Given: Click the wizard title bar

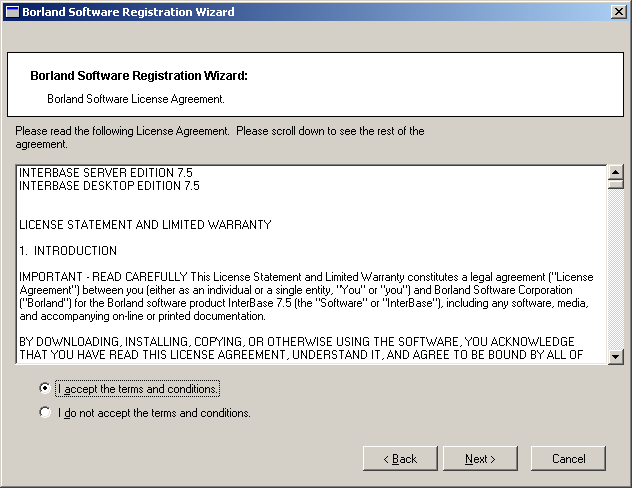Looking at the screenshot, I should [x=300, y=12].
